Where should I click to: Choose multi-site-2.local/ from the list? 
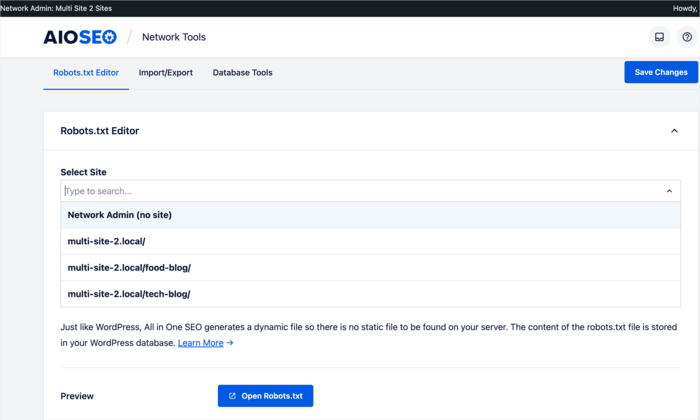pyautogui.click(x=371, y=241)
